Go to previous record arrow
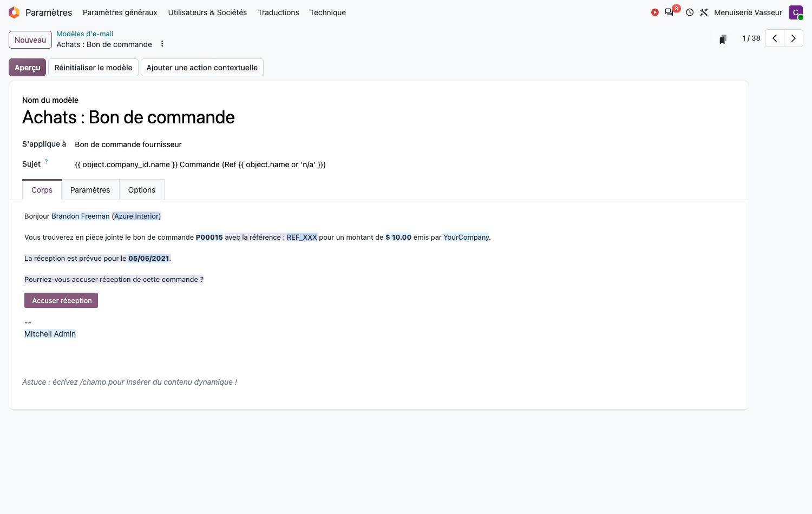Viewport: 812px width, 514px height. (x=775, y=38)
